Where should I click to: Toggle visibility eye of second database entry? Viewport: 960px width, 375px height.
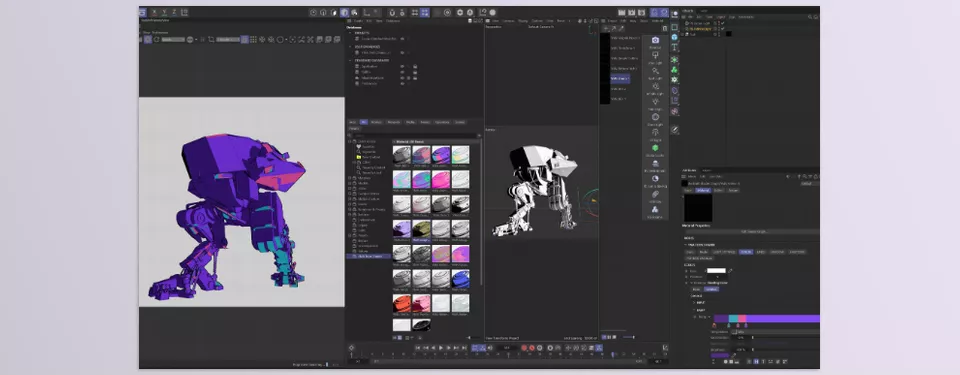click(x=402, y=53)
